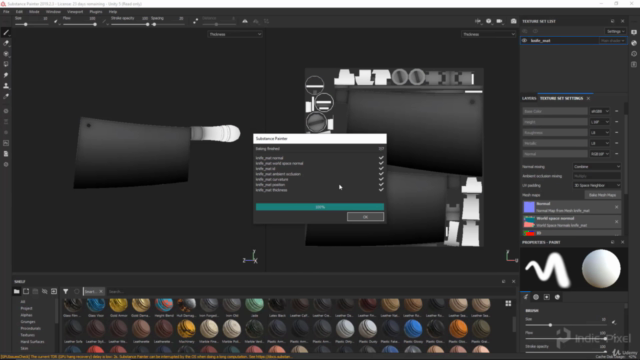
Task: Remove the Base Color channel minus button
Action: [x=616, y=111]
